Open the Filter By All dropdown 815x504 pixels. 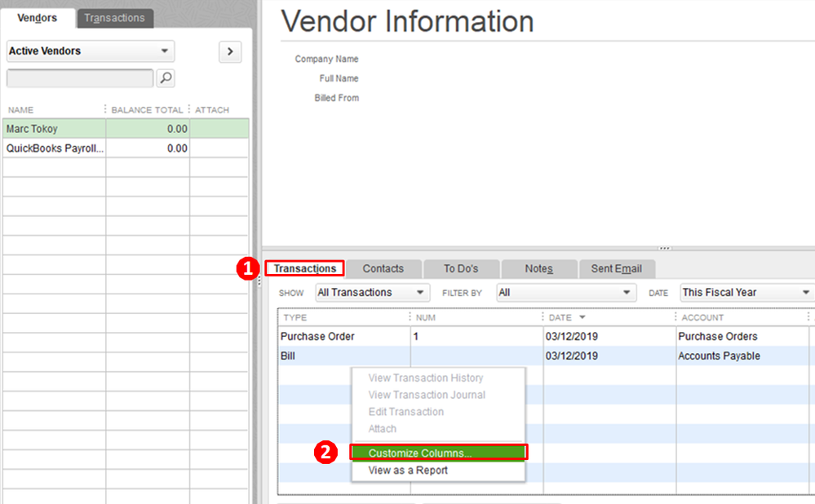[x=566, y=293]
